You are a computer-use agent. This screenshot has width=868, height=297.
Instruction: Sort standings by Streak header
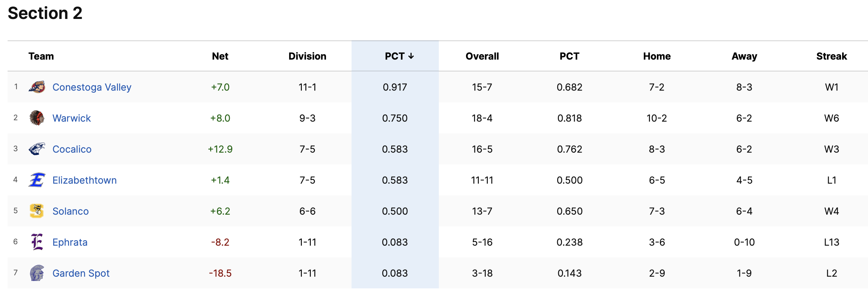coord(831,56)
